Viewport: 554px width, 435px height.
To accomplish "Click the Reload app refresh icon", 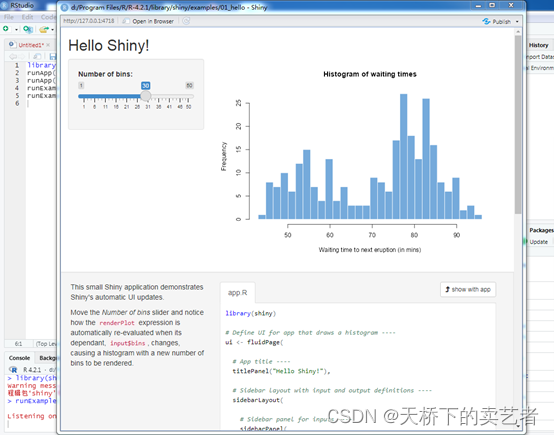I will (x=186, y=21).
